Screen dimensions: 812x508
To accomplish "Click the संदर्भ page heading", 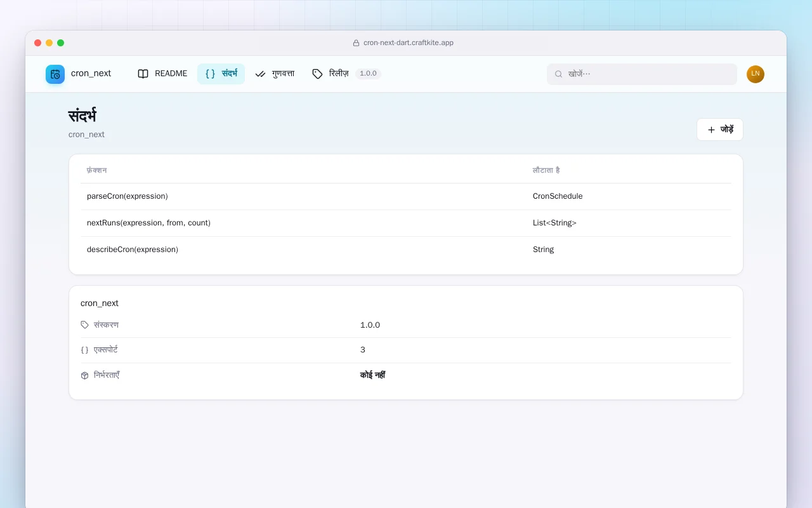I will (82, 116).
